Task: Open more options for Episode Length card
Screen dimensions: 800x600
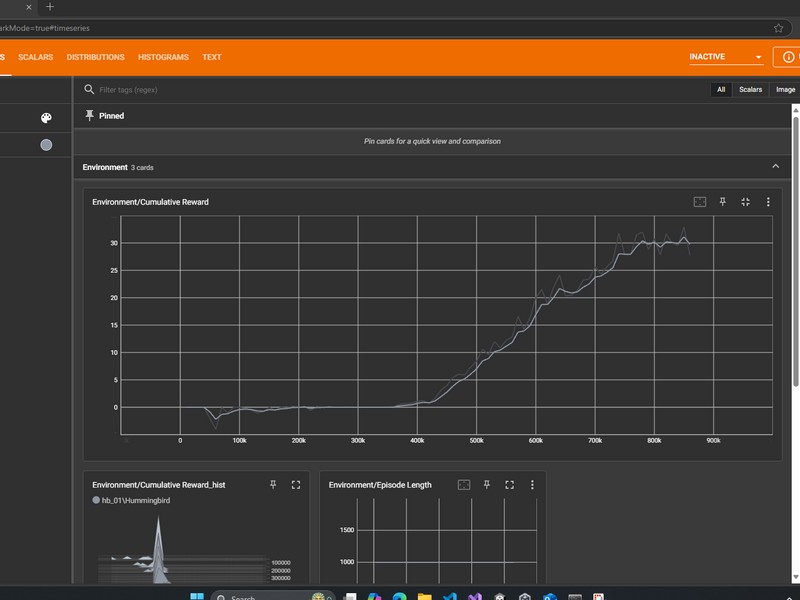Action: point(532,485)
